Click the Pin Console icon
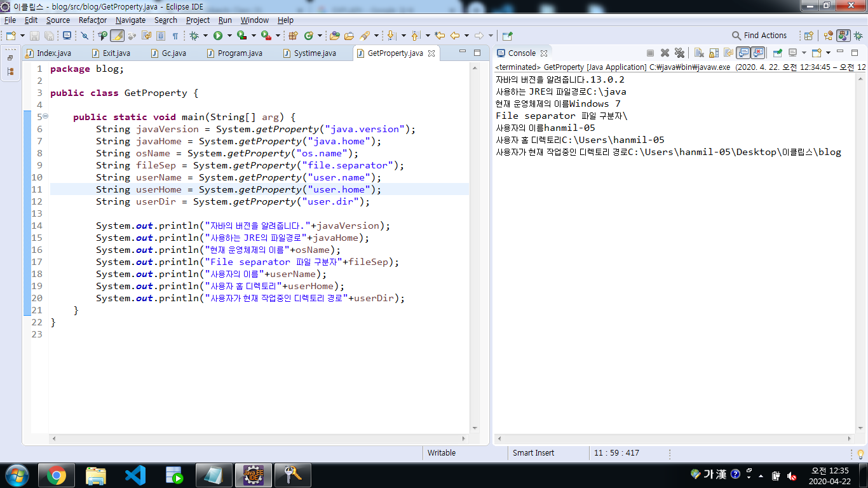868x488 pixels. (777, 53)
